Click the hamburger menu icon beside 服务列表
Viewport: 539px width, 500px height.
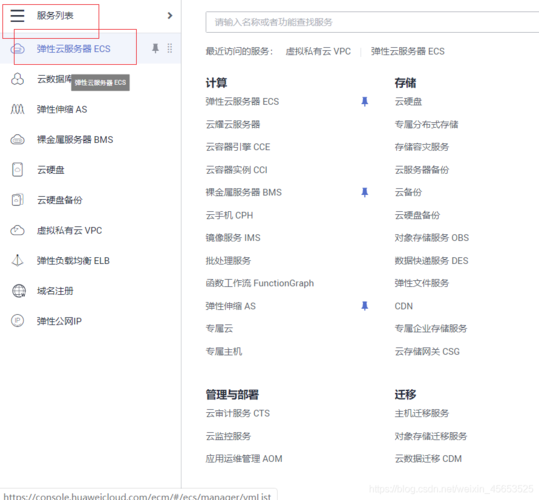[x=17, y=16]
